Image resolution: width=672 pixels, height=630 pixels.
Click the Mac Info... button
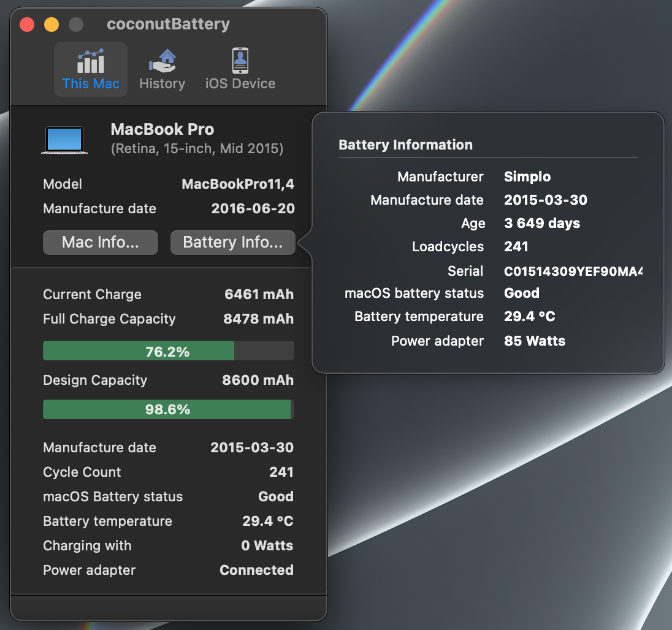(x=101, y=243)
